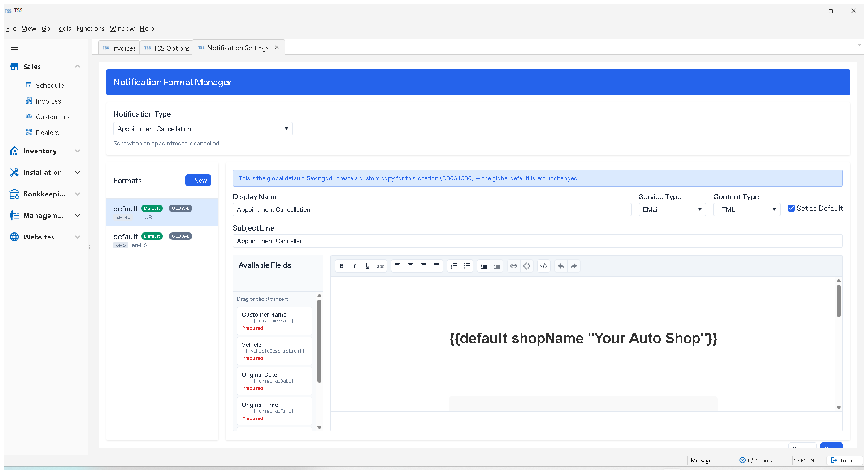Apply italic formatting in the editor

click(354, 266)
